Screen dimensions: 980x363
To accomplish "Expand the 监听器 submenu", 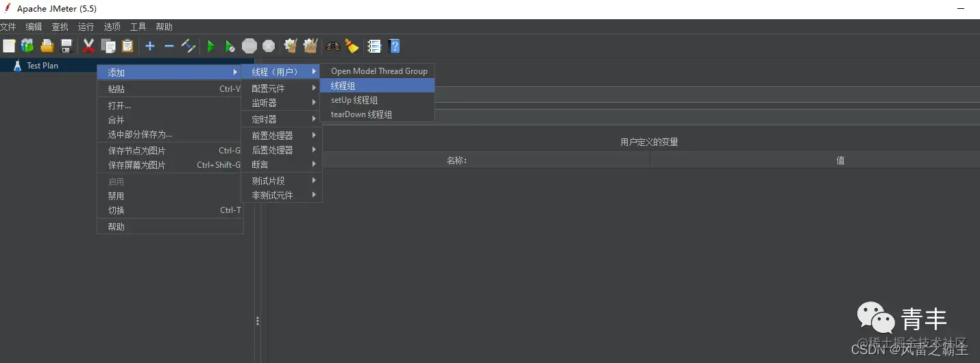I will click(x=281, y=103).
